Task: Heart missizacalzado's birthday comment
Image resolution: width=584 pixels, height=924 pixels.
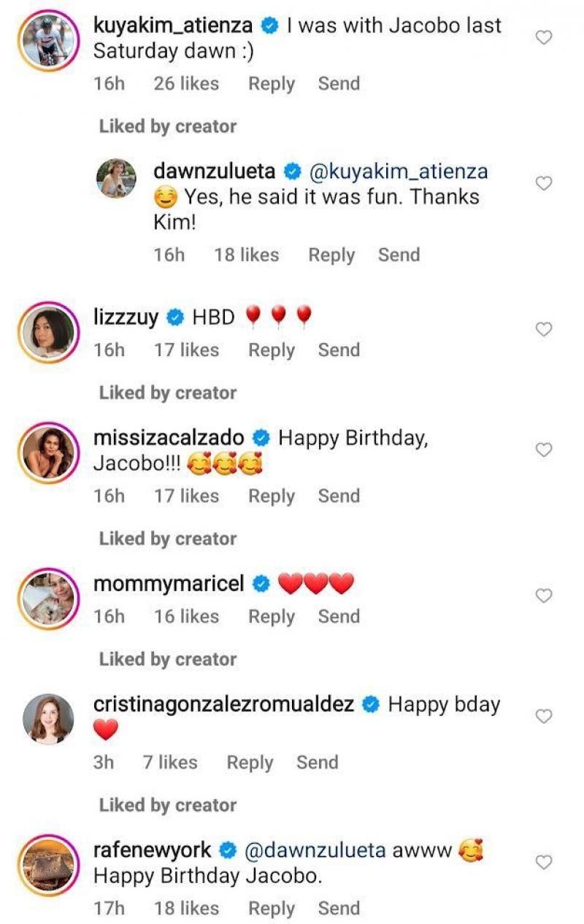Action: (x=544, y=450)
